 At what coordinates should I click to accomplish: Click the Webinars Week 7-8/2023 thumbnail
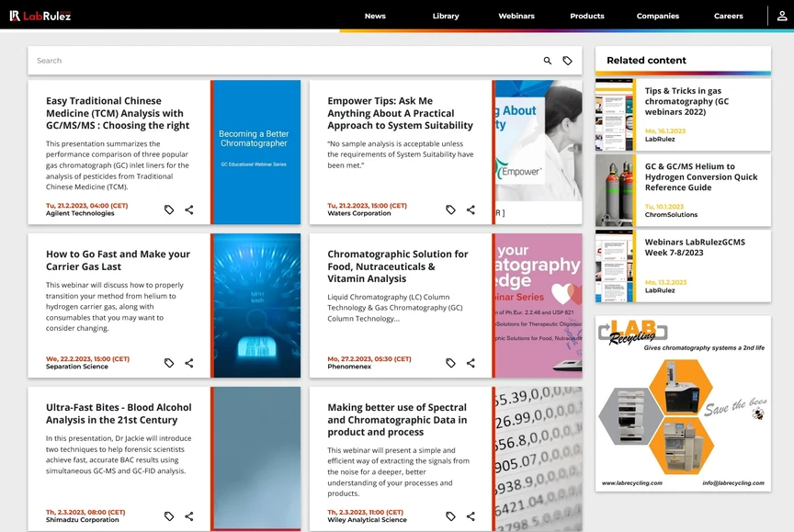coord(614,266)
